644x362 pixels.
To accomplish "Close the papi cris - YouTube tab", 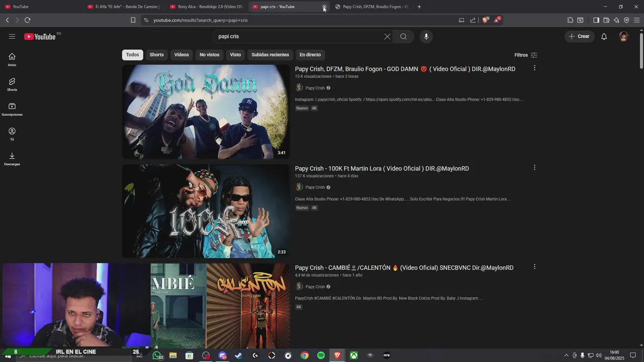I will (324, 7).
